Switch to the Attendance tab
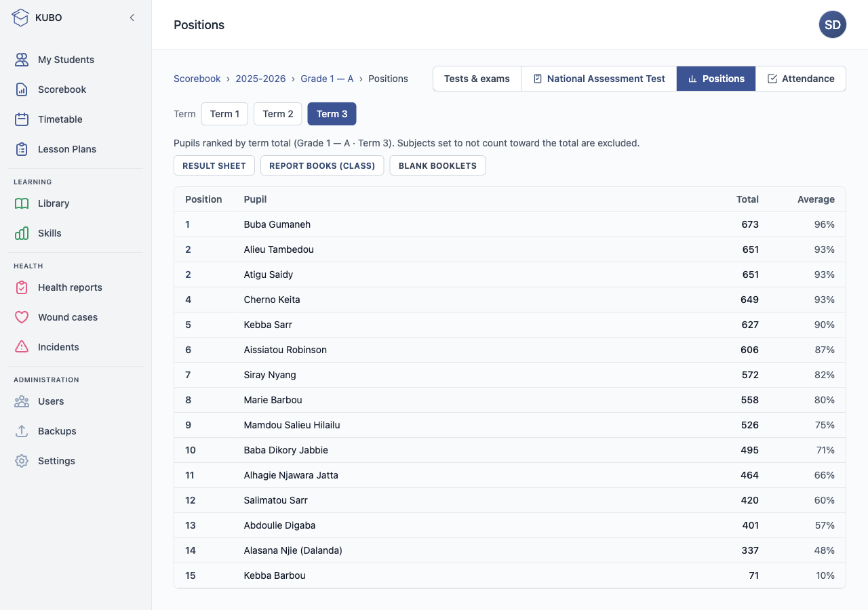Image resolution: width=868 pixels, height=610 pixels. coord(801,79)
